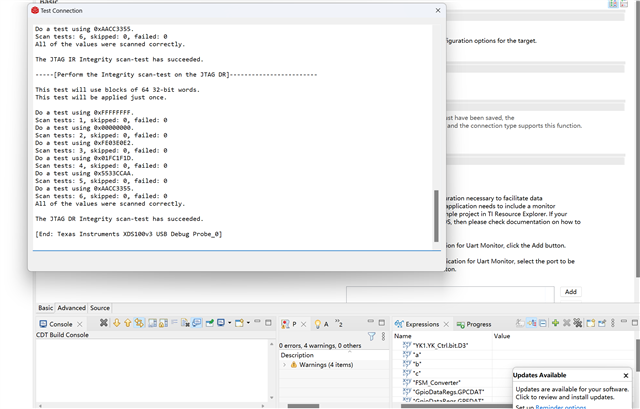This screenshot has width=640, height=409.
Task: Add new expression with green plus icon
Action: click(555, 323)
